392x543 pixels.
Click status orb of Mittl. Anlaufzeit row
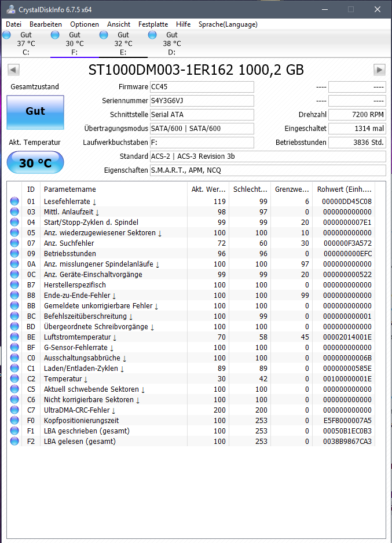point(14,212)
